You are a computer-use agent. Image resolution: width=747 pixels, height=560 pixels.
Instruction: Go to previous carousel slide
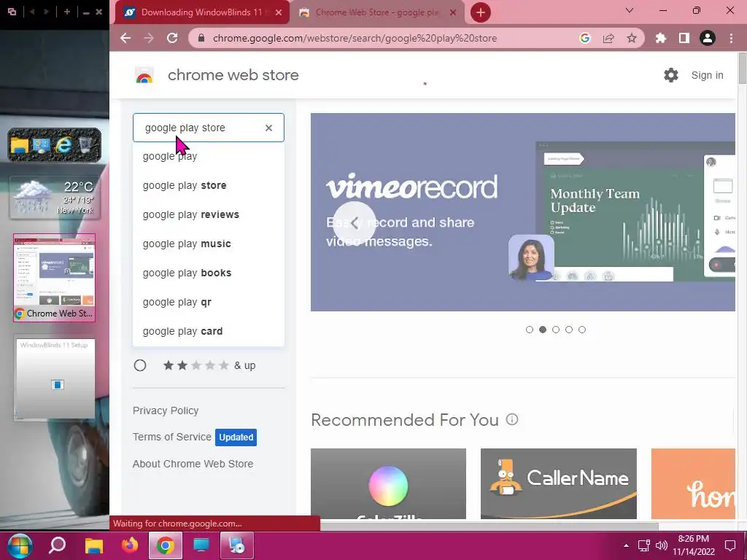click(x=355, y=222)
